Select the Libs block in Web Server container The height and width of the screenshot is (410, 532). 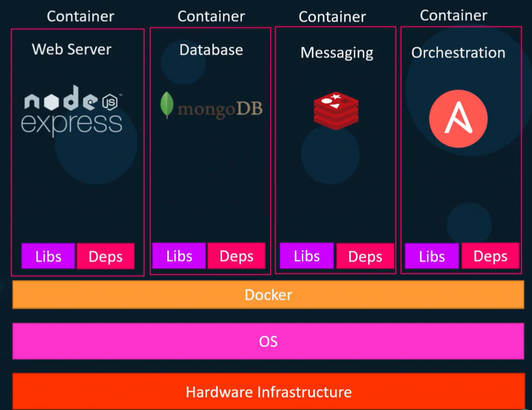[48, 256]
